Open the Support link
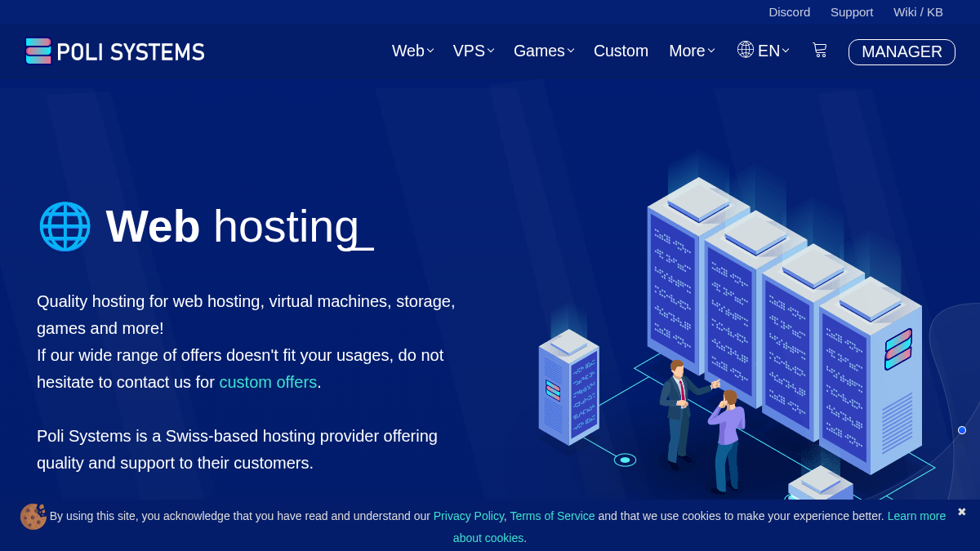The height and width of the screenshot is (551, 980). (x=852, y=11)
